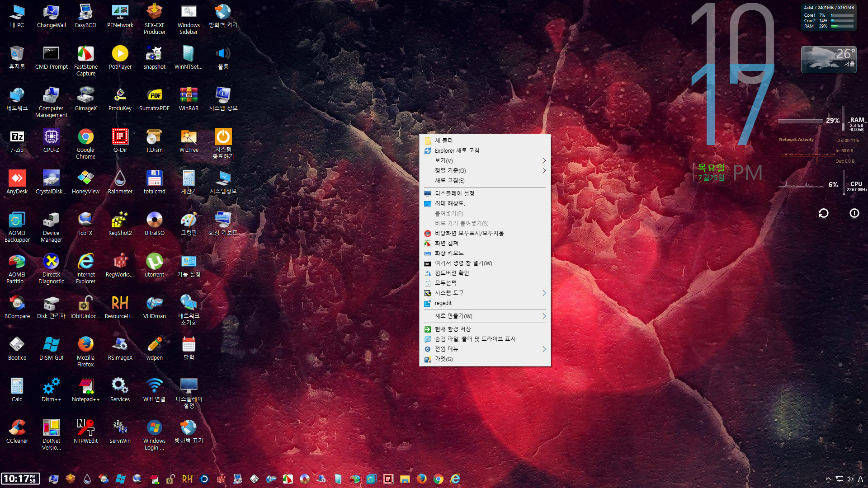Select the Dism++ icon
The height and width of the screenshot is (488, 868).
click(51, 390)
